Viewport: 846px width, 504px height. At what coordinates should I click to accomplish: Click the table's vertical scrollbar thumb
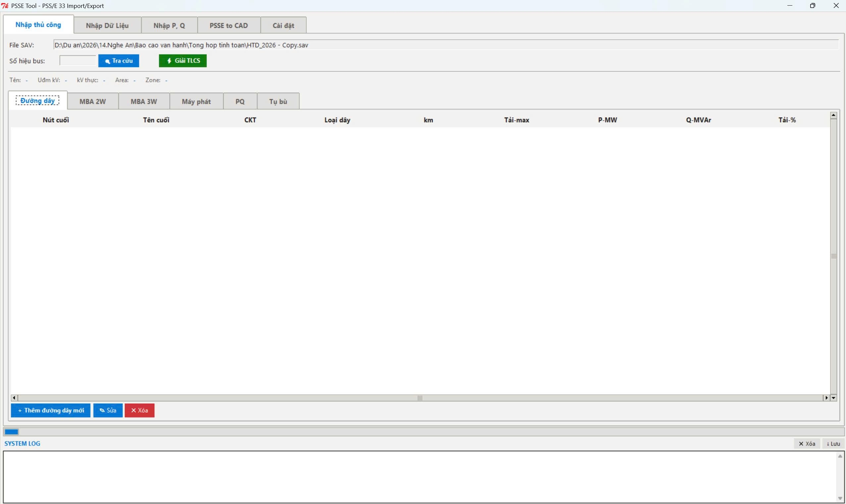pos(833,256)
